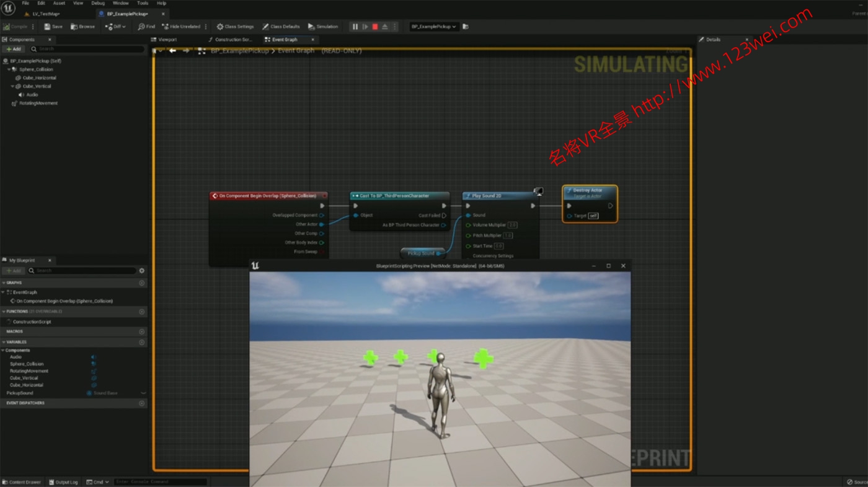Open the Diff dropdown menu
This screenshot has width=868, height=487.
point(115,27)
